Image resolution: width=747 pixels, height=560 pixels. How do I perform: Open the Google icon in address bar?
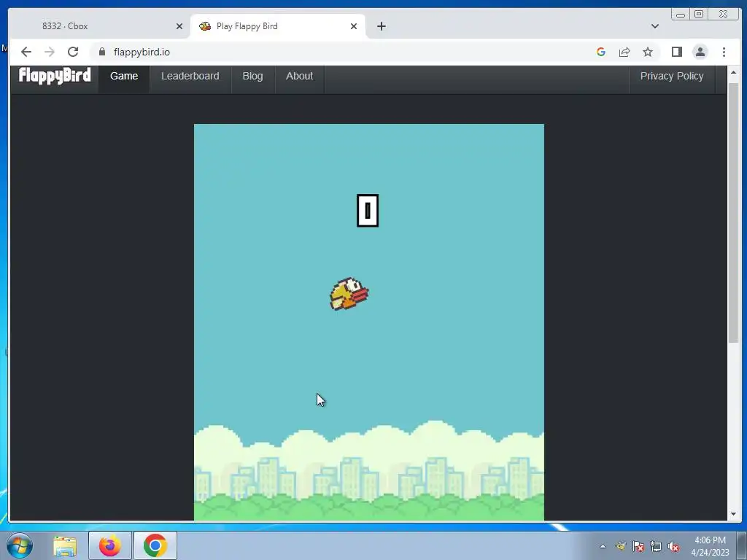coord(601,52)
